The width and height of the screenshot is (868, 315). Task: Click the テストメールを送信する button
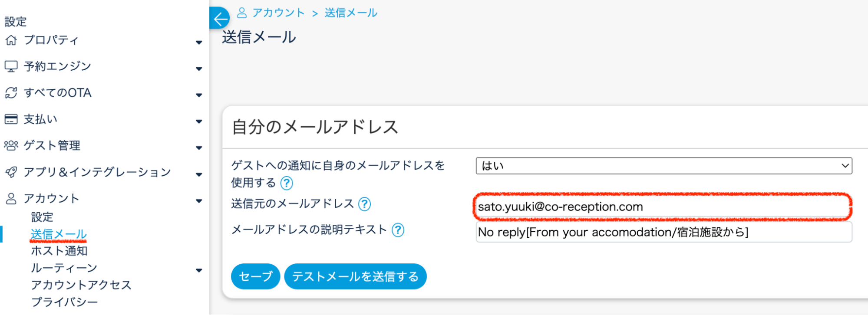[x=355, y=276]
